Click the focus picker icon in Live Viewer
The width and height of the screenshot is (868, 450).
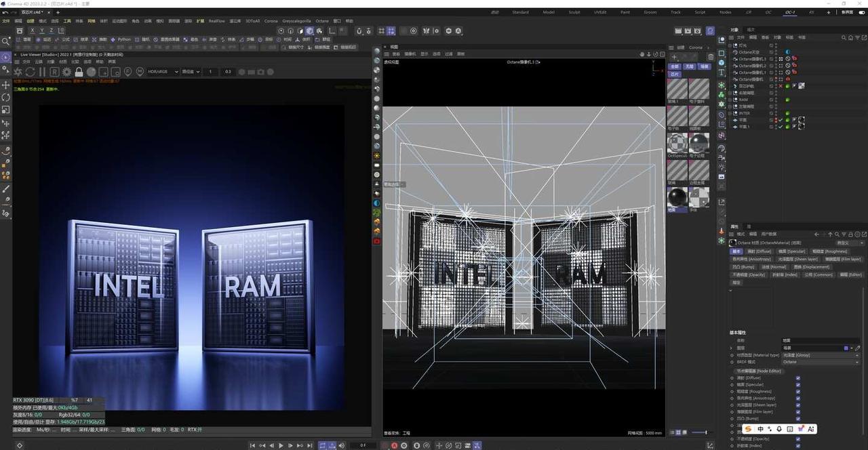[x=127, y=71]
